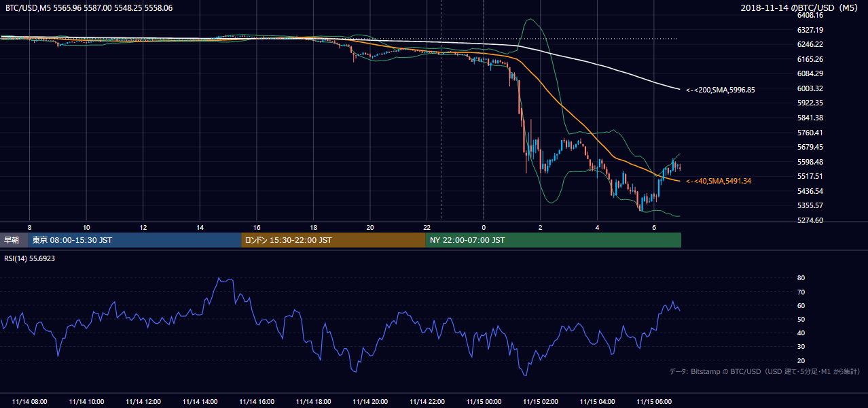Viewport: 868px width, 408px height.
Task: Click the 2018-11-14 のBTC/USD（M5） chart title
Action: tap(801, 8)
